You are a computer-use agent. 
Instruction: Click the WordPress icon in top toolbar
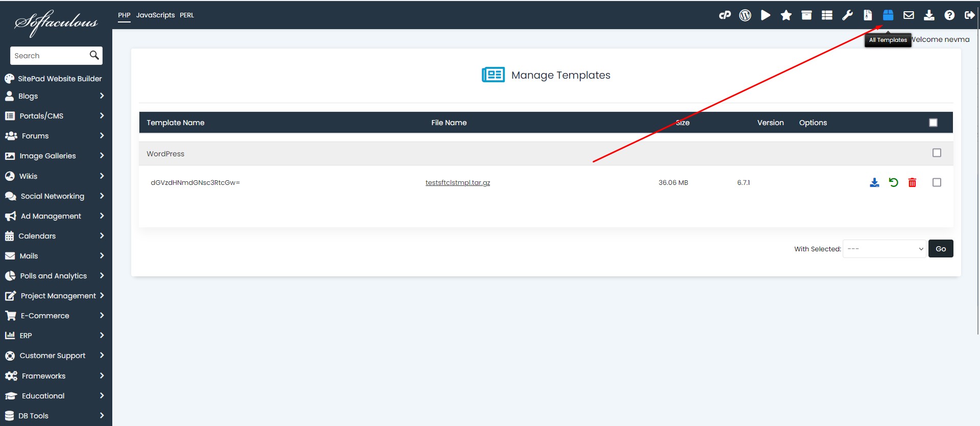pyautogui.click(x=745, y=15)
